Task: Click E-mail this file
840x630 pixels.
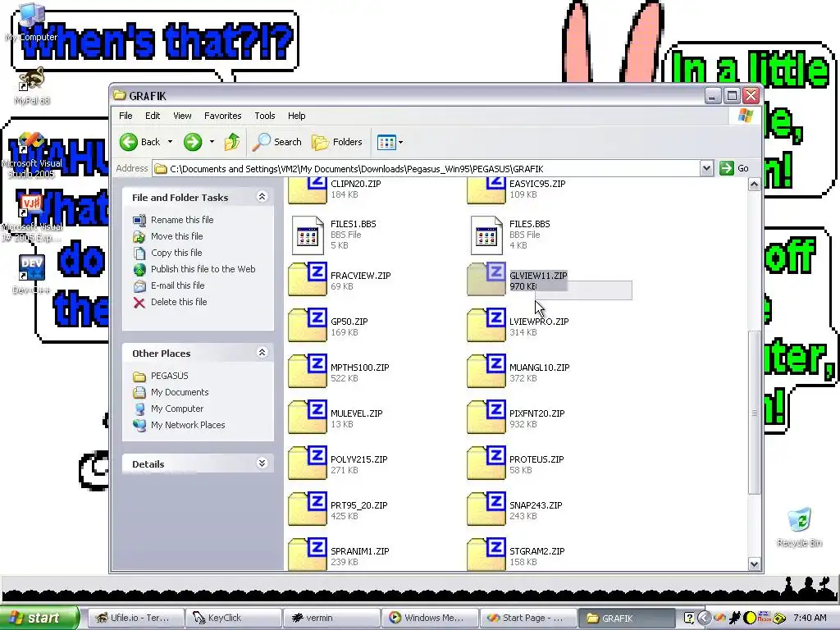Action: pyautogui.click(x=178, y=285)
